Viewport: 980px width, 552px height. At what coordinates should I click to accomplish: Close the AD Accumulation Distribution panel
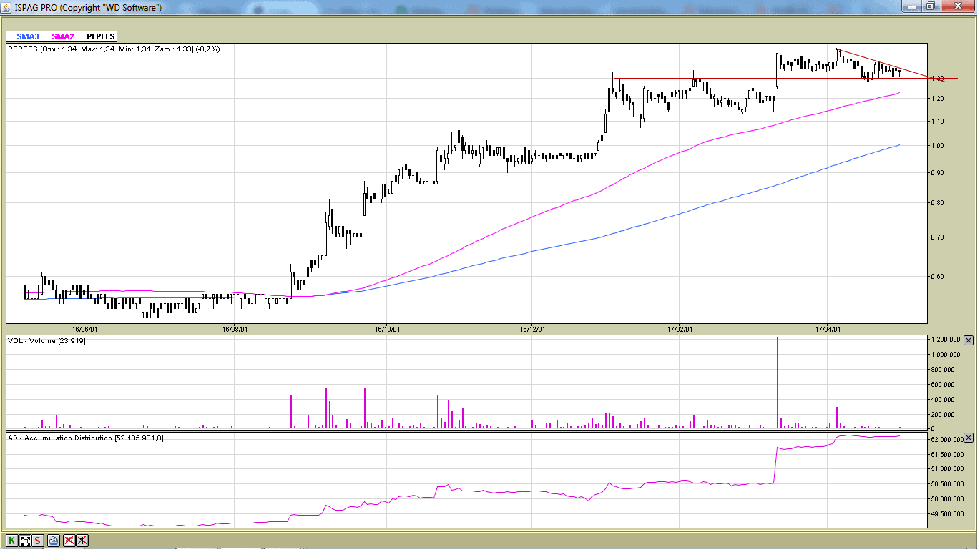pos(968,437)
